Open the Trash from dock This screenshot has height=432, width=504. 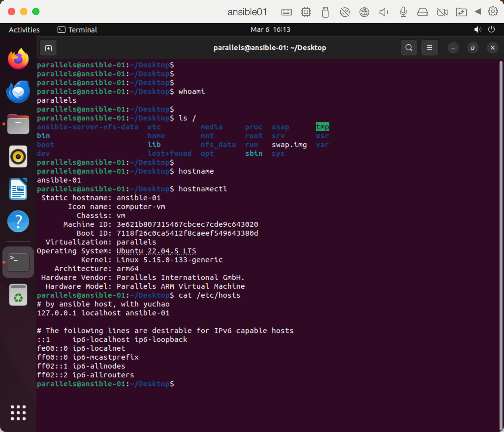click(x=18, y=295)
